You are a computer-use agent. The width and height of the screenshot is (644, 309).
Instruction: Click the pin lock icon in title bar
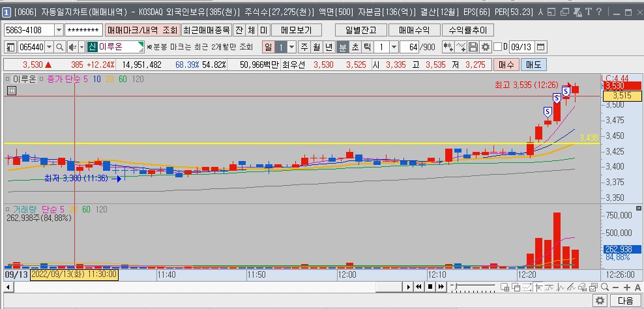[x=577, y=12]
